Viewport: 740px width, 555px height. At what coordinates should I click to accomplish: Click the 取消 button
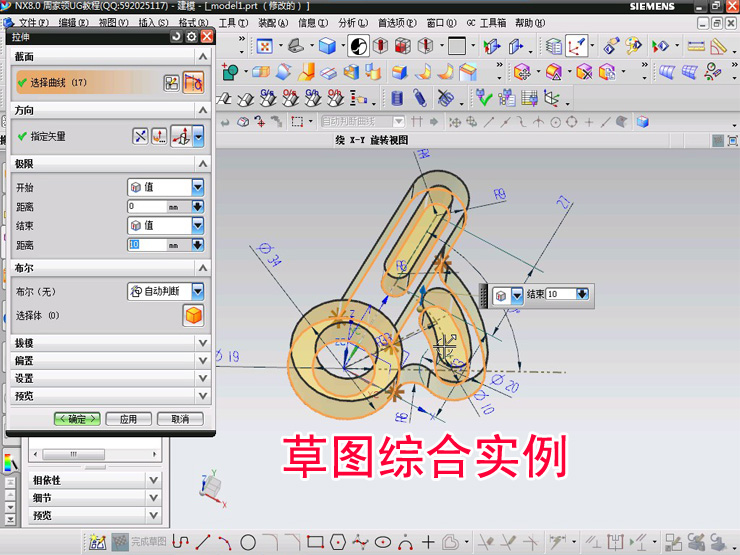pos(180,419)
